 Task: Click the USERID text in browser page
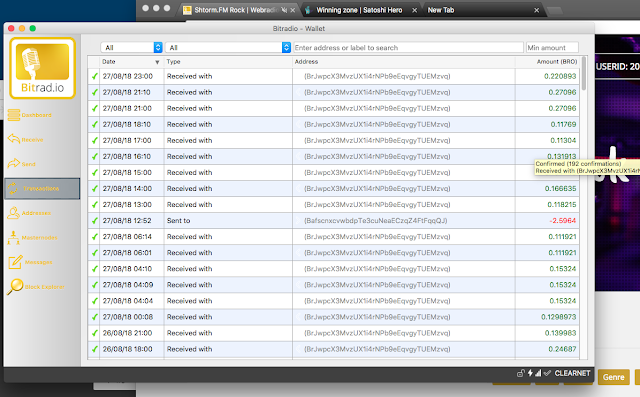tap(618, 67)
